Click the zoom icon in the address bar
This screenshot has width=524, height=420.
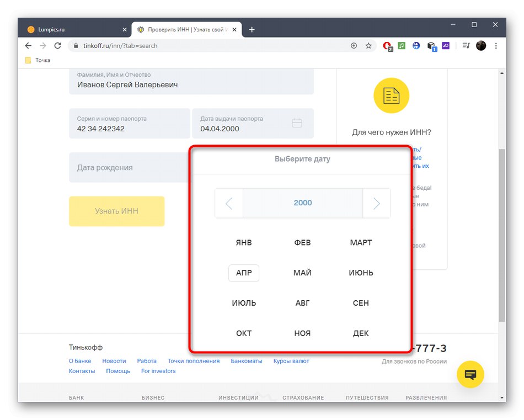354,46
